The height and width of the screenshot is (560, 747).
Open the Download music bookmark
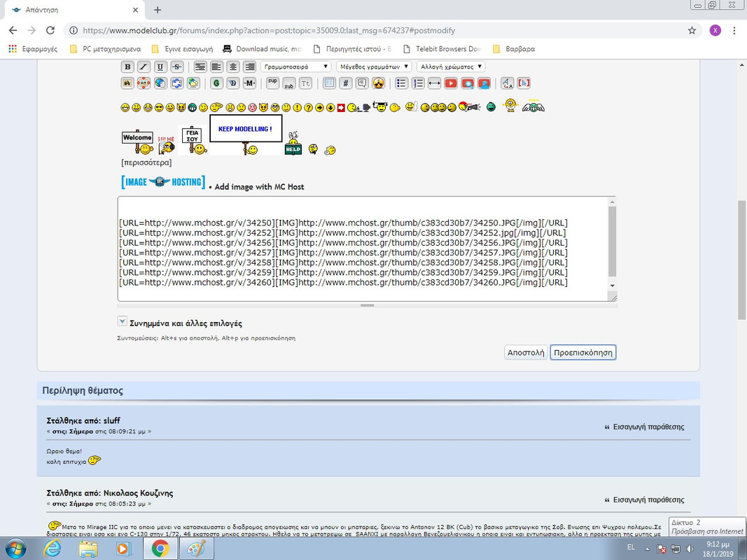point(263,49)
